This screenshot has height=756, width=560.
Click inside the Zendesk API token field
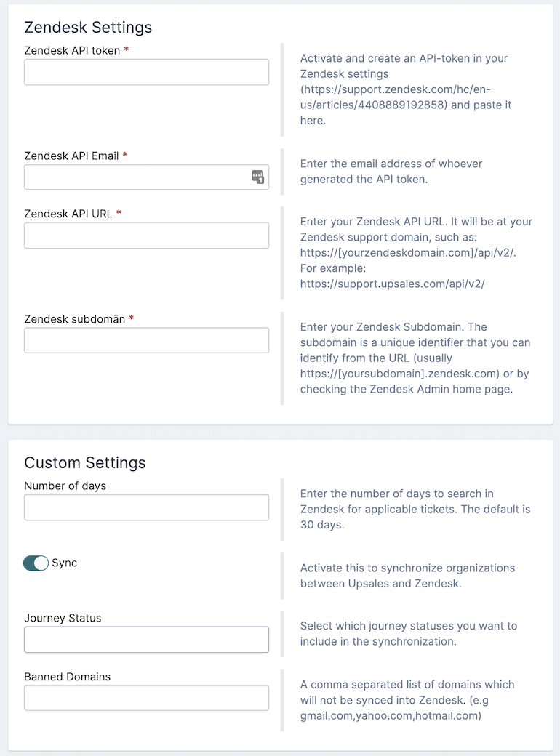click(x=145, y=71)
